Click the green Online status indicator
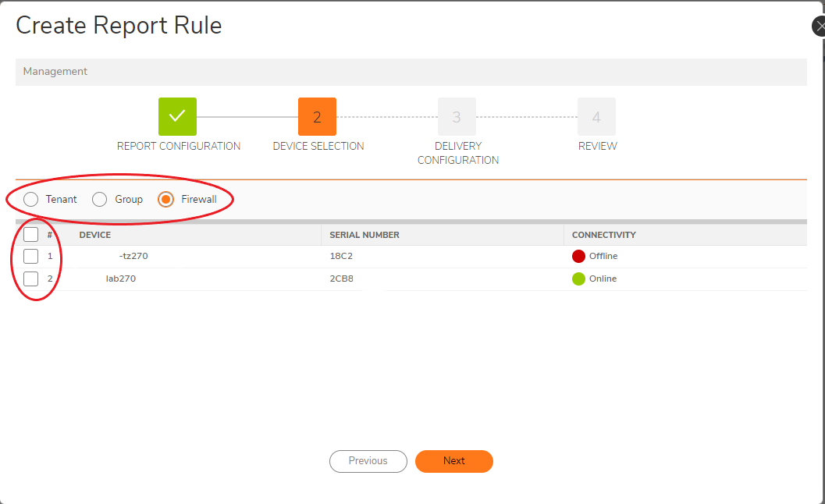Image resolution: width=825 pixels, height=504 pixels. pyautogui.click(x=578, y=279)
